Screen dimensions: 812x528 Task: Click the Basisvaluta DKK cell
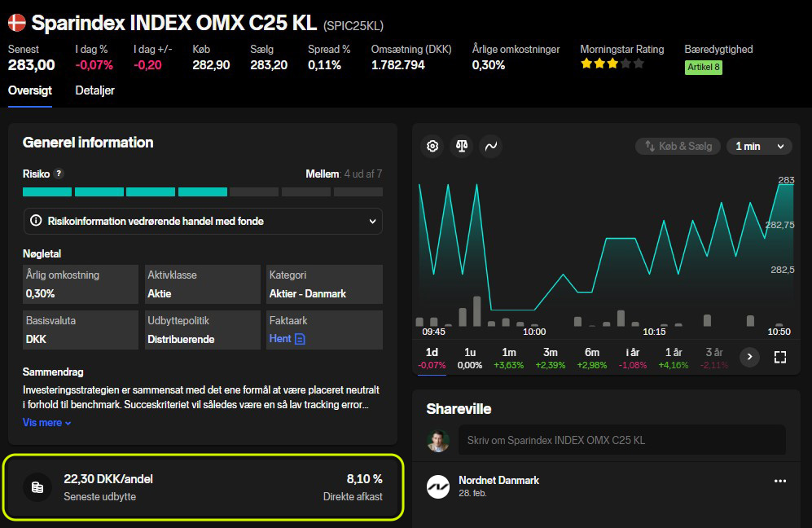pos(81,330)
